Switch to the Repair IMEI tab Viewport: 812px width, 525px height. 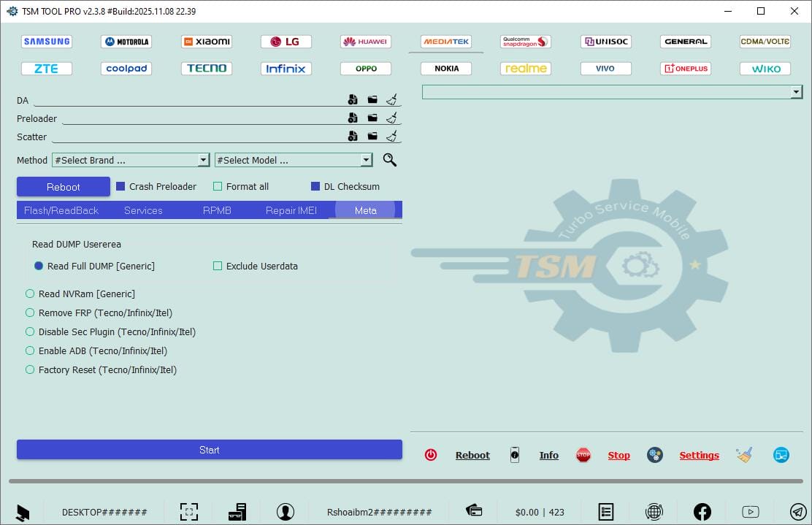(291, 210)
